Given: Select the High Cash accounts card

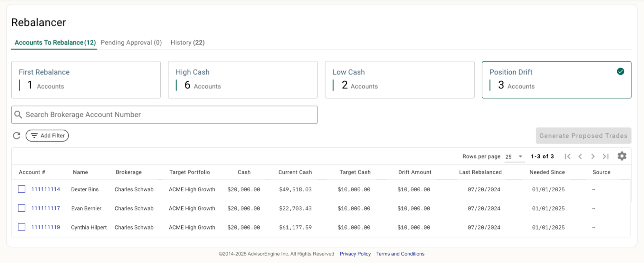Looking at the screenshot, I should [242, 80].
